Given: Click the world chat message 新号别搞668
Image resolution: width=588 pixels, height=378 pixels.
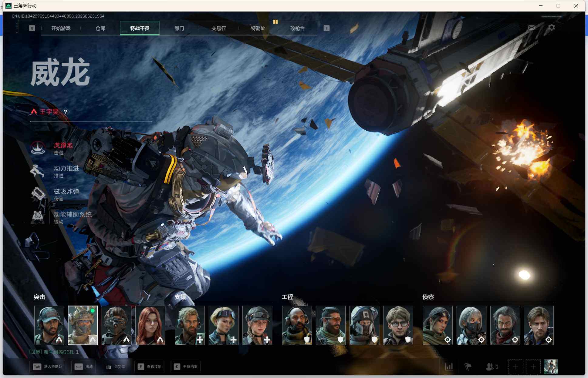Looking at the screenshot, I should 54,352.
